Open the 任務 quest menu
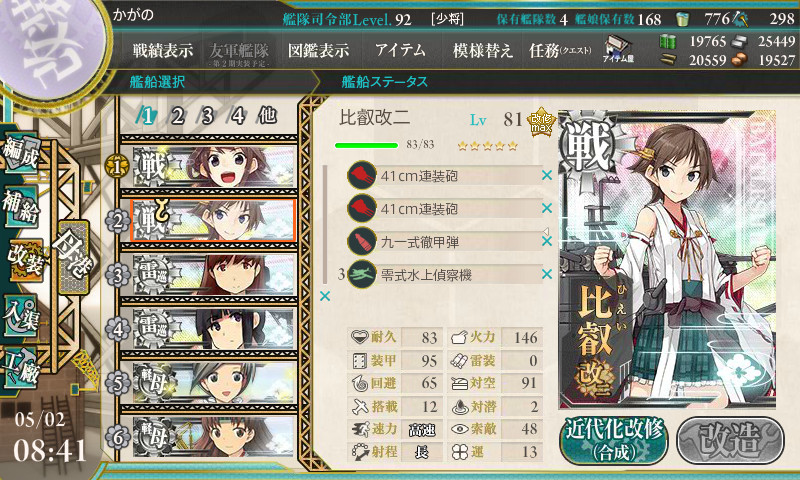 [x=560, y=50]
